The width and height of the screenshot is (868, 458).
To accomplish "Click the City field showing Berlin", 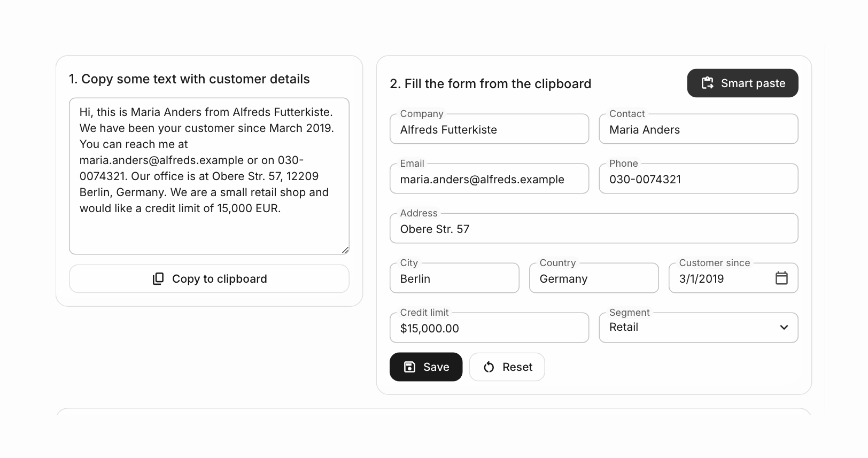I will (455, 278).
